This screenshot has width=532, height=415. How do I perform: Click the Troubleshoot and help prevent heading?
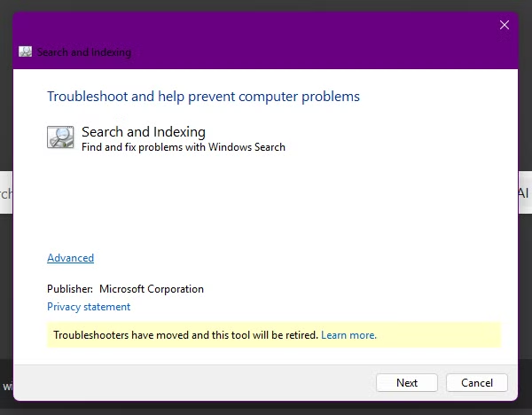tap(203, 96)
